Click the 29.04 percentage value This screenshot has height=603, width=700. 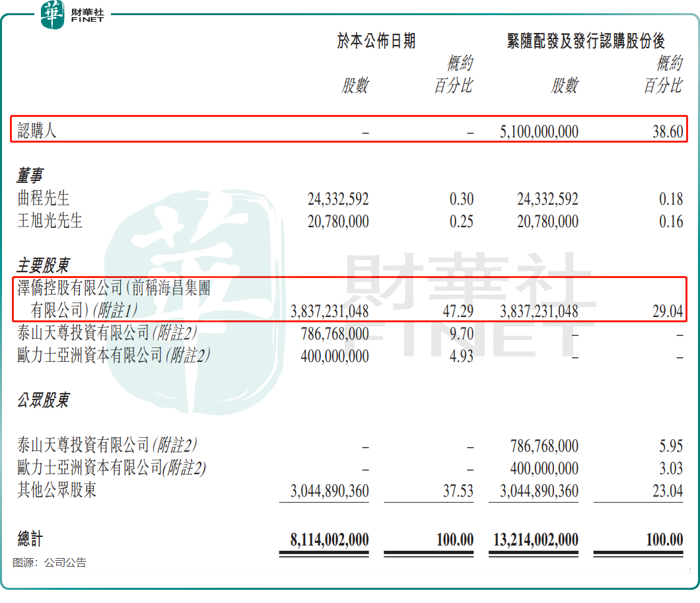coord(668,312)
